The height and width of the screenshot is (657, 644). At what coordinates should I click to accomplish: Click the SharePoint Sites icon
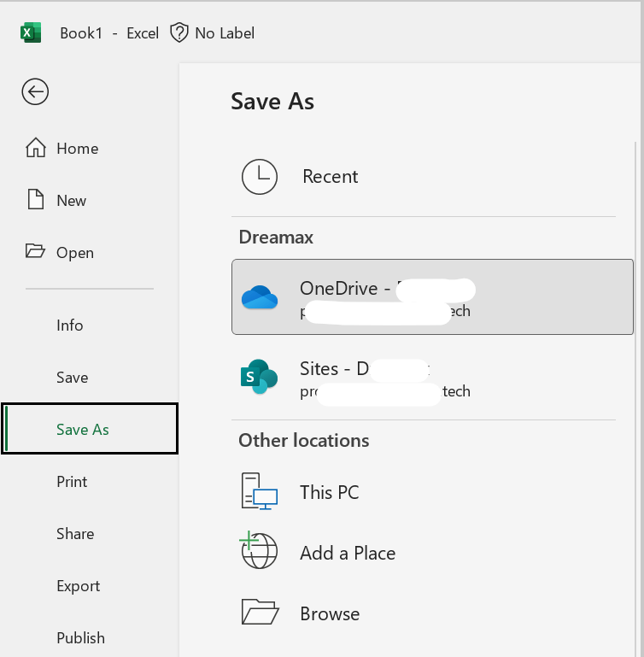pos(259,376)
